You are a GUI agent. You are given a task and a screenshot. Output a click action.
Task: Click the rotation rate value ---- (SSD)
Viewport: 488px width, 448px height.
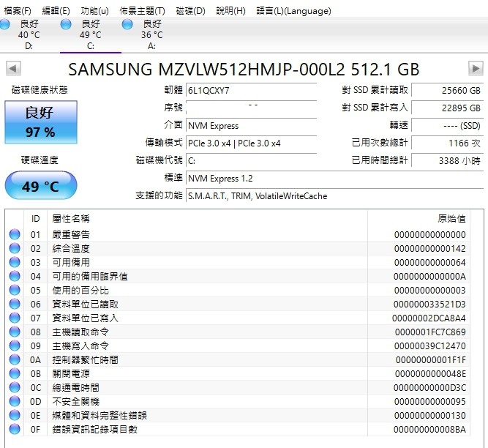pyautogui.click(x=447, y=126)
